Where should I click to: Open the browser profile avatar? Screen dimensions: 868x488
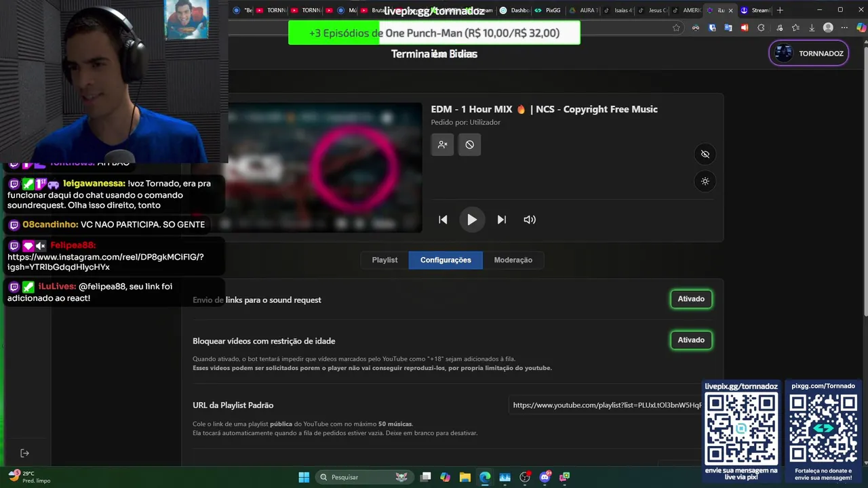click(x=828, y=28)
